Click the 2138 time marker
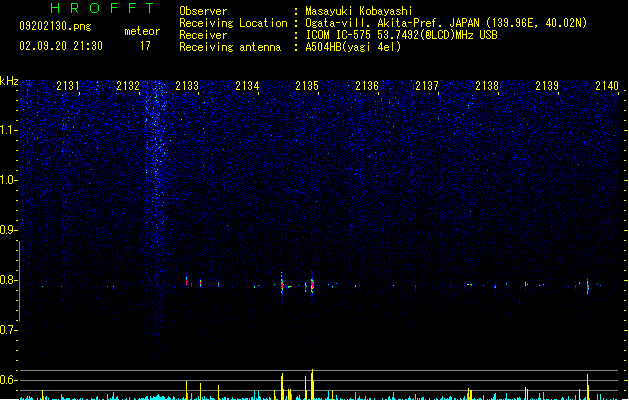 [x=487, y=85]
